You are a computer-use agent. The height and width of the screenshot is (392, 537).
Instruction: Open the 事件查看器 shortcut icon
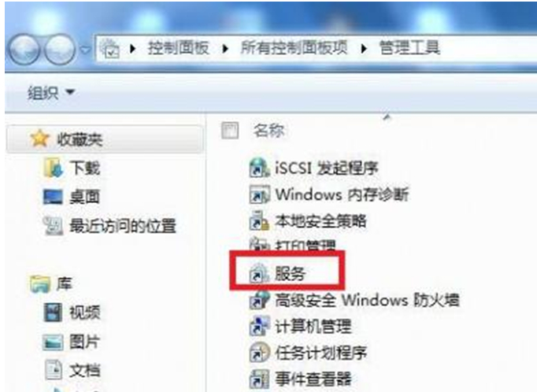tap(259, 379)
